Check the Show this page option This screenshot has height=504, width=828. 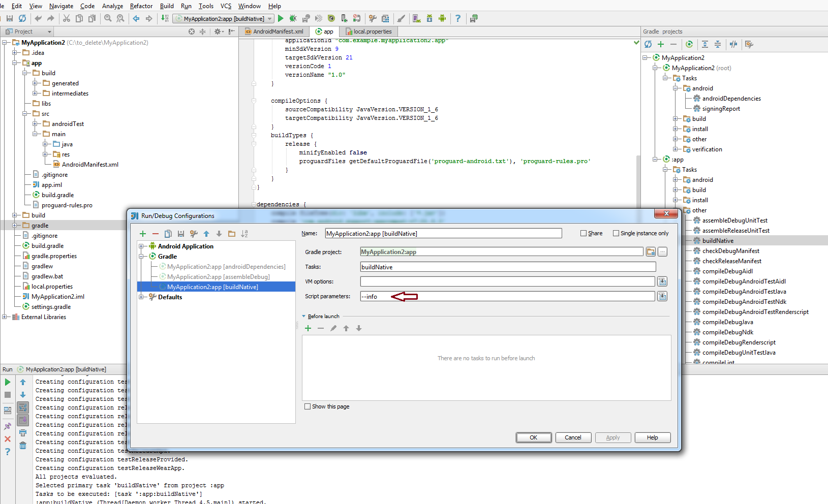308,406
